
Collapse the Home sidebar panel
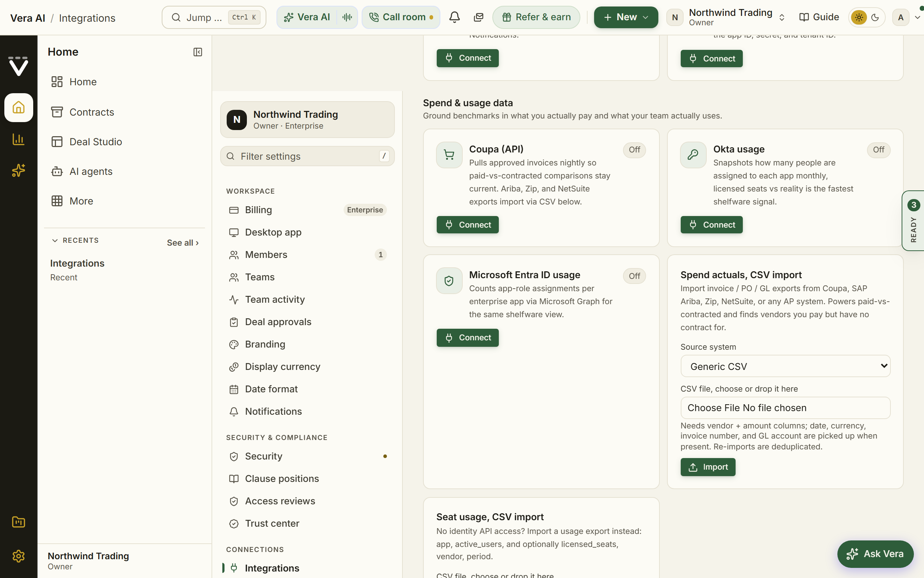197,52
